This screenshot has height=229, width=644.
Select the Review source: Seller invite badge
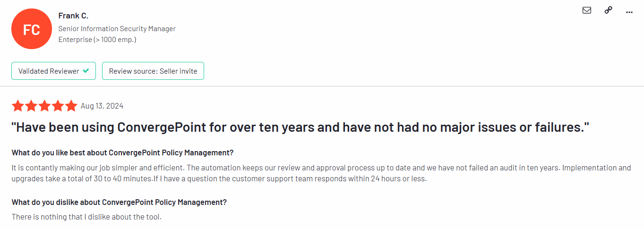(x=153, y=71)
